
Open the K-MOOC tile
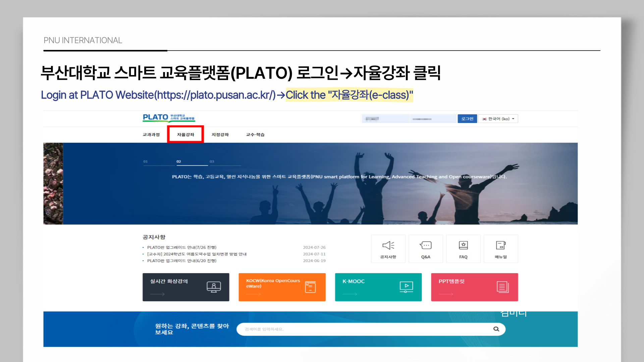click(378, 287)
